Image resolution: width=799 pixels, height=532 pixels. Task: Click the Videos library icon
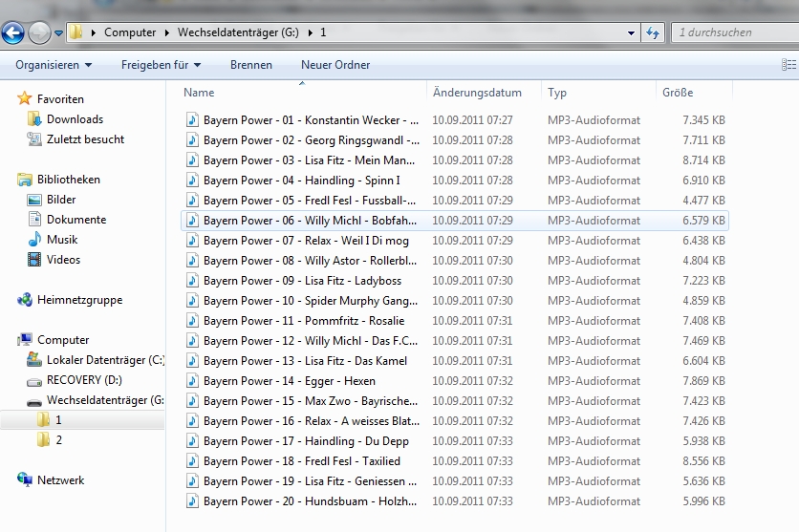pos(34,260)
